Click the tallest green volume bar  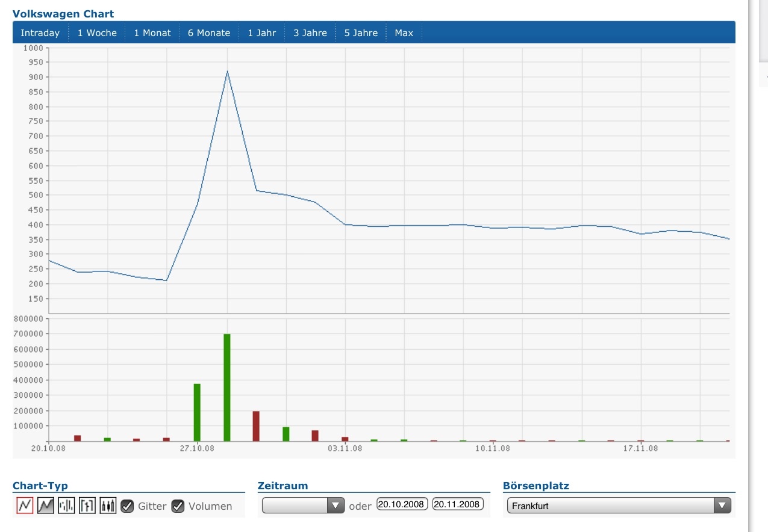(x=227, y=388)
